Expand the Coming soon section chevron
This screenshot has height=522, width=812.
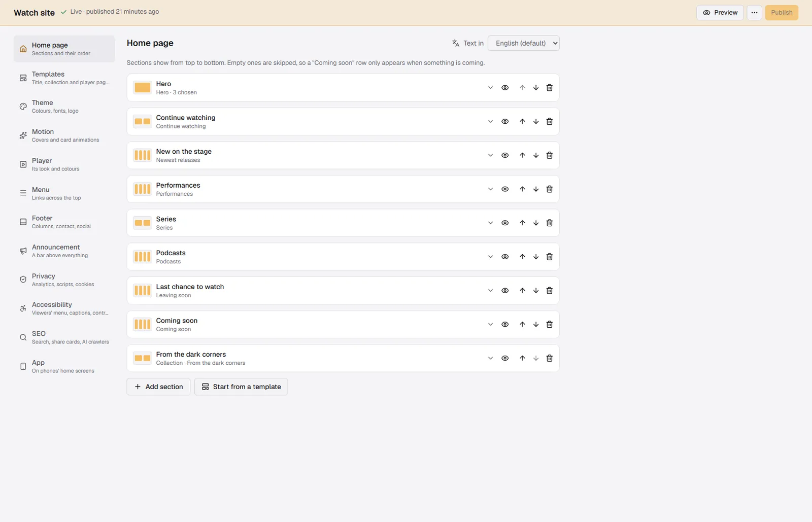coord(490,325)
